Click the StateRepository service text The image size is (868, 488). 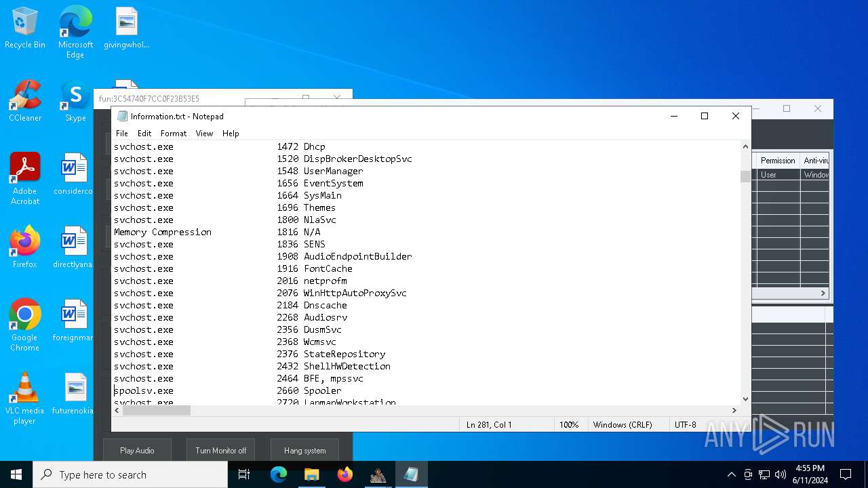tap(344, 354)
